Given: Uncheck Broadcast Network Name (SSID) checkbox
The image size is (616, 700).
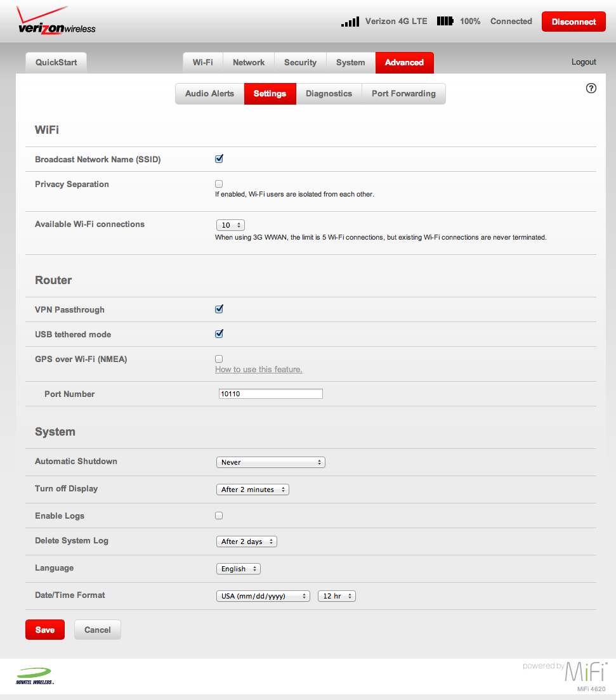Looking at the screenshot, I should (219, 159).
